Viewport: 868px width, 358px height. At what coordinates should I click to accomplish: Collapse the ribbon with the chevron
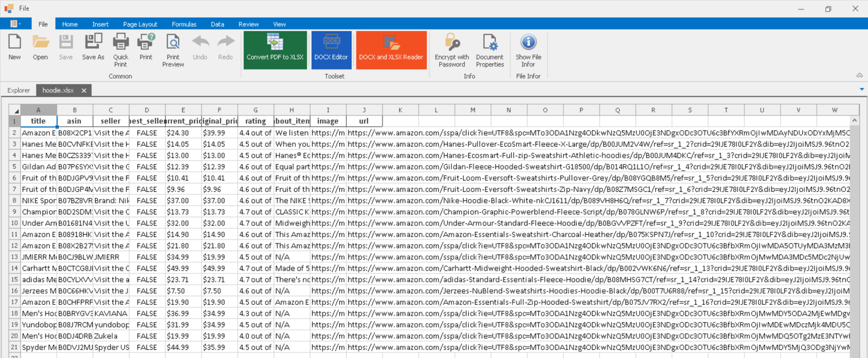pyautogui.click(x=859, y=75)
